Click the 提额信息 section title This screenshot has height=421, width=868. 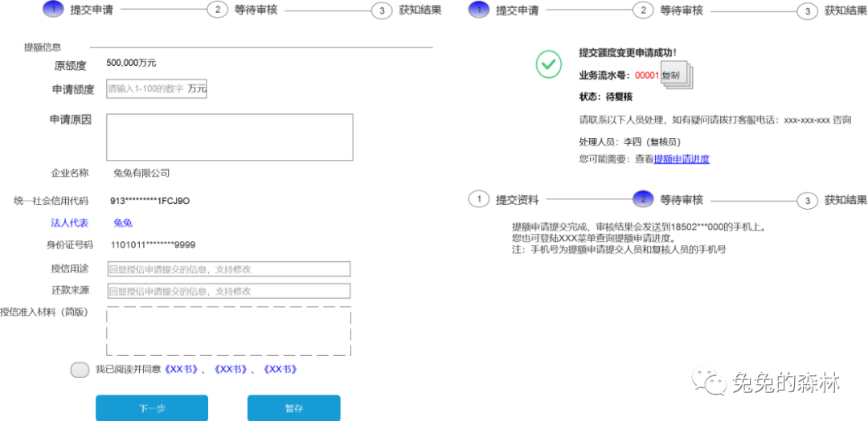pyautogui.click(x=43, y=47)
